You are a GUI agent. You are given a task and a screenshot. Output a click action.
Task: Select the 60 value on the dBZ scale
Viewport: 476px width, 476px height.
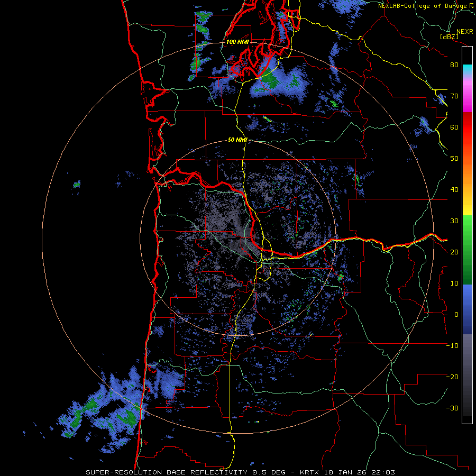pyautogui.click(x=454, y=127)
